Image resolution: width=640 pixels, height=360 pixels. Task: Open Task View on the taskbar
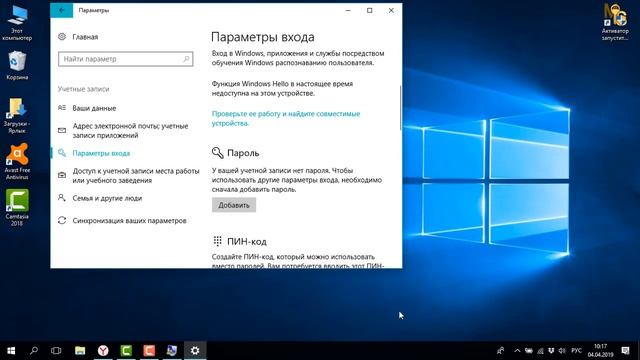point(56,351)
